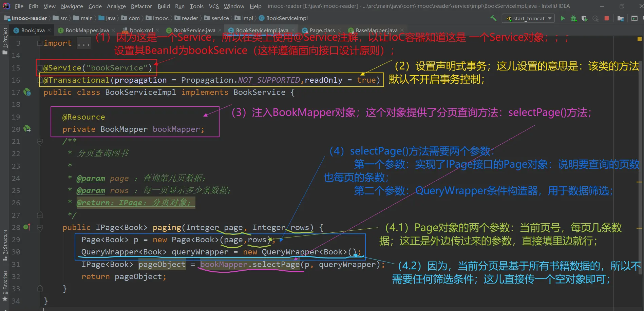Open the start_tomcat run configuration dropdown
644x311 pixels.
528,18
